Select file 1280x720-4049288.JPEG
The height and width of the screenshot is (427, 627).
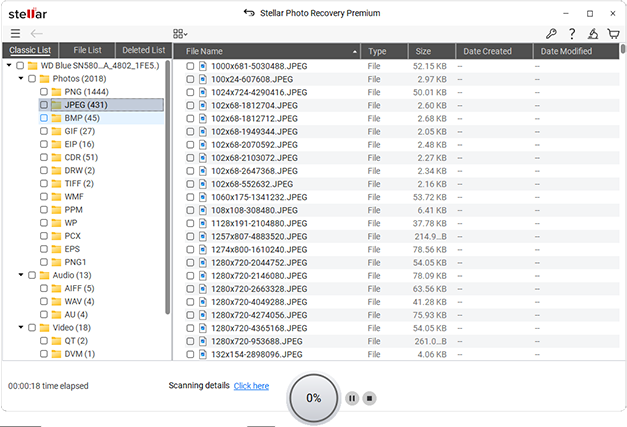coord(259,302)
